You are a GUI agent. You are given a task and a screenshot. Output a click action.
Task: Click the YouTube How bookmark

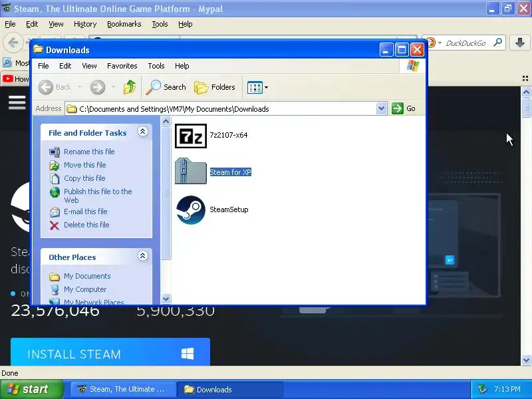coord(15,79)
